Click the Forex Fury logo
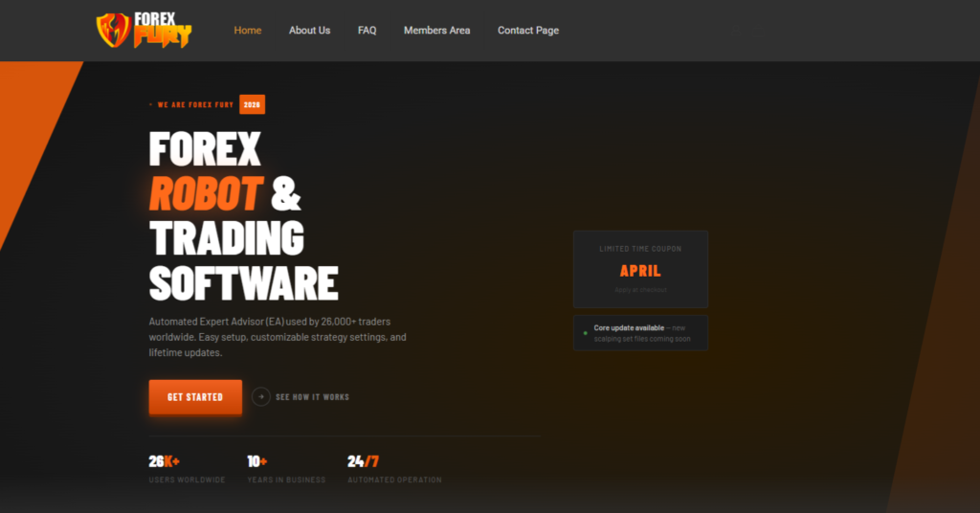This screenshot has height=513, width=980. click(144, 30)
